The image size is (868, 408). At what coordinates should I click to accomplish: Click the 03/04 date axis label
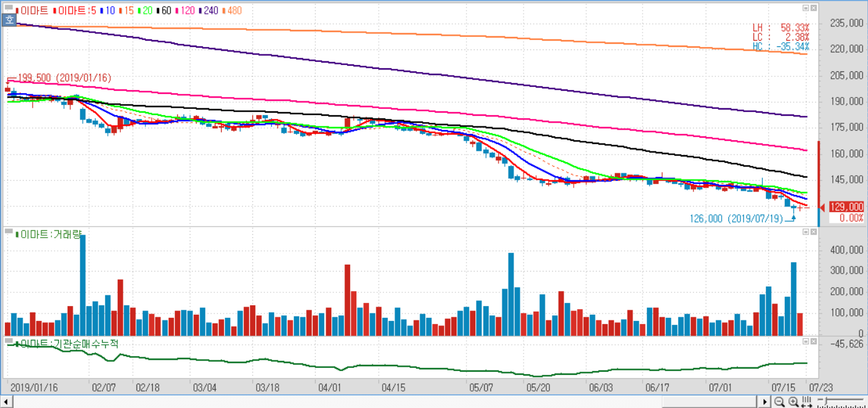[x=205, y=387]
